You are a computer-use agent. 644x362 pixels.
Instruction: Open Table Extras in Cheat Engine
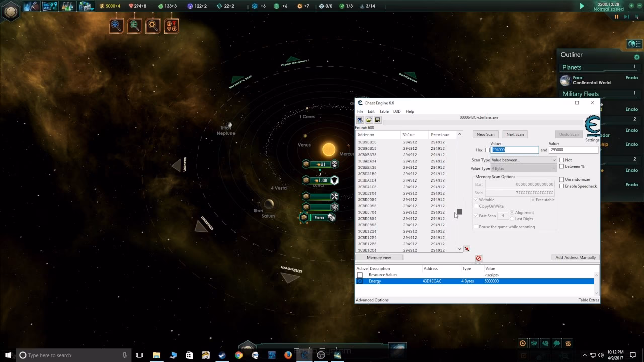click(x=589, y=300)
